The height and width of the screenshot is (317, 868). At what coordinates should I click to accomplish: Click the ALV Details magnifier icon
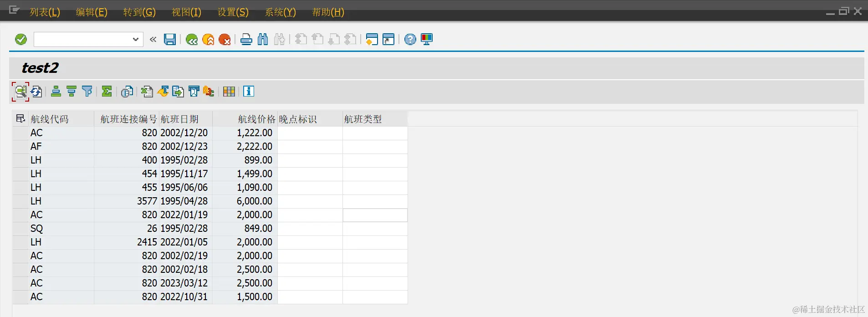click(x=20, y=92)
